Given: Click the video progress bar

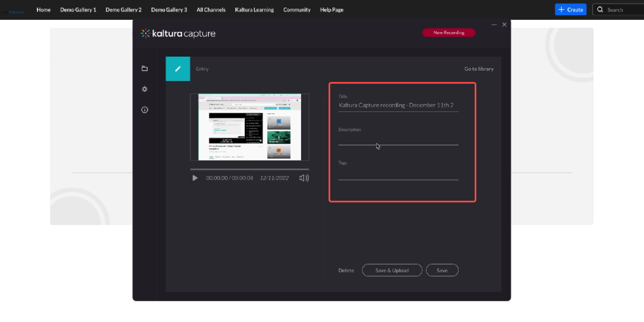Looking at the screenshot, I should point(250,169).
